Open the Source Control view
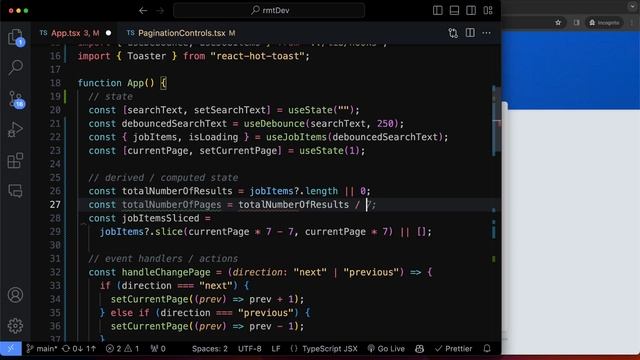640x360 pixels. (x=16, y=99)
